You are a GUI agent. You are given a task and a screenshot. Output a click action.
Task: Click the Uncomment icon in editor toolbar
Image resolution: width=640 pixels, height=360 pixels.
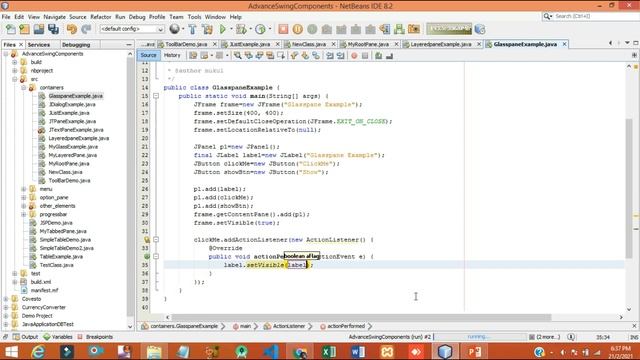pyautogui.click(x=389, y=56)
